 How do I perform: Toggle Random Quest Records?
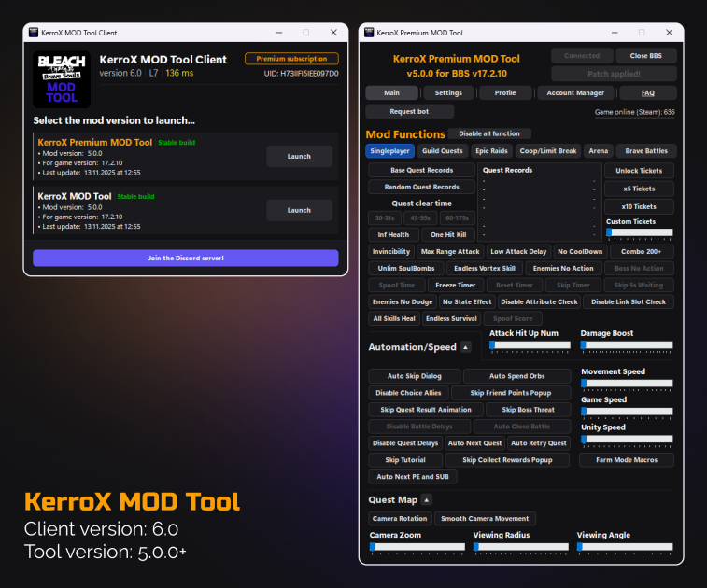pos(421,187)
